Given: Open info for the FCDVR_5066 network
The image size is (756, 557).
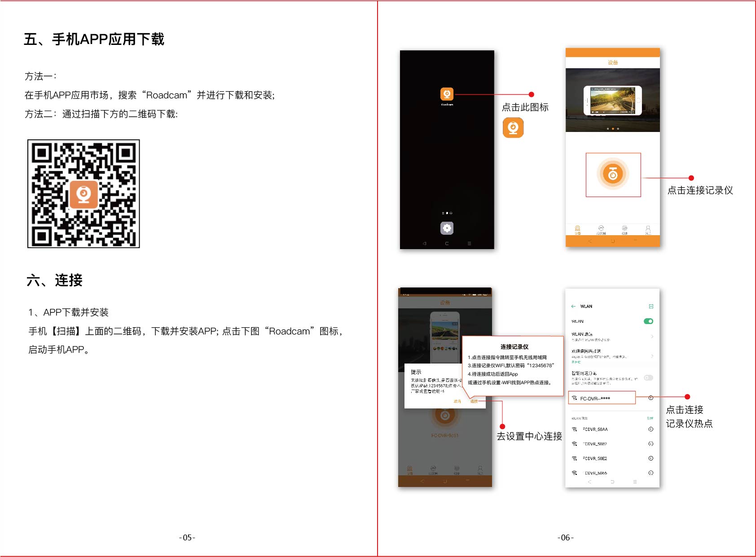Looking at the screenshot, I should click(651, 473).
